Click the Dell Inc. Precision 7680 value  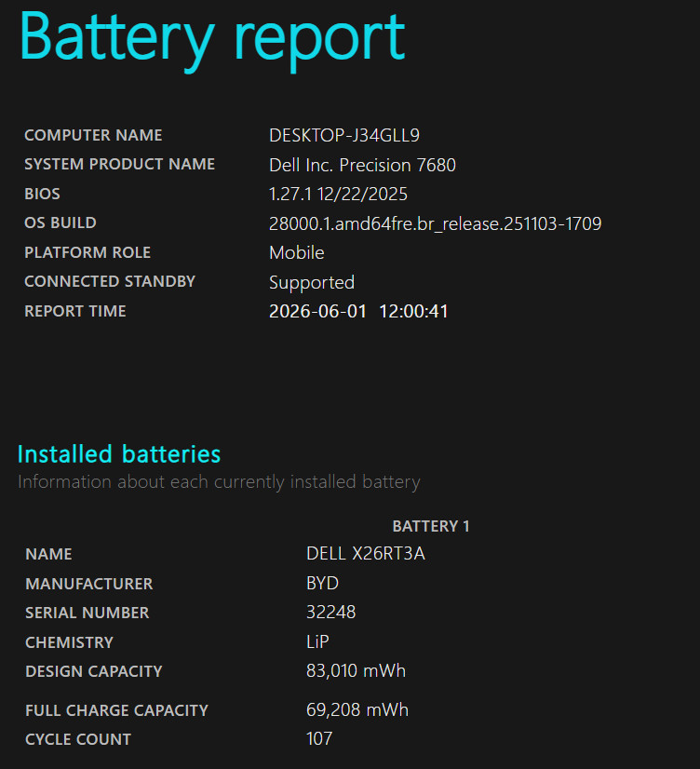tap(362, 166)
